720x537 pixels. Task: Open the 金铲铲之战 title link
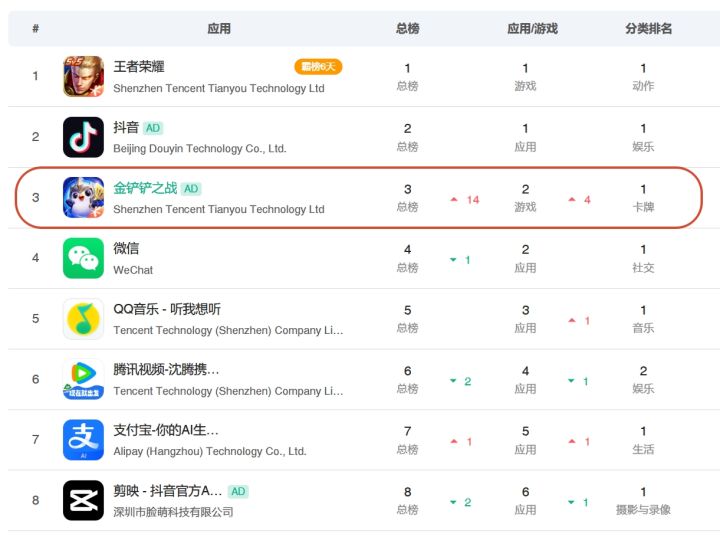(x=145, y=188)
